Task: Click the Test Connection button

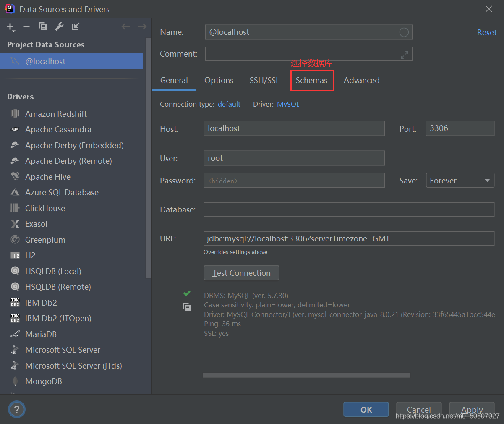Action: coord(241,273)
